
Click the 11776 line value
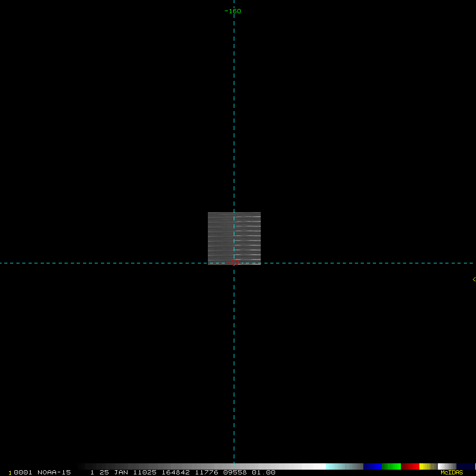coord(206,472)
